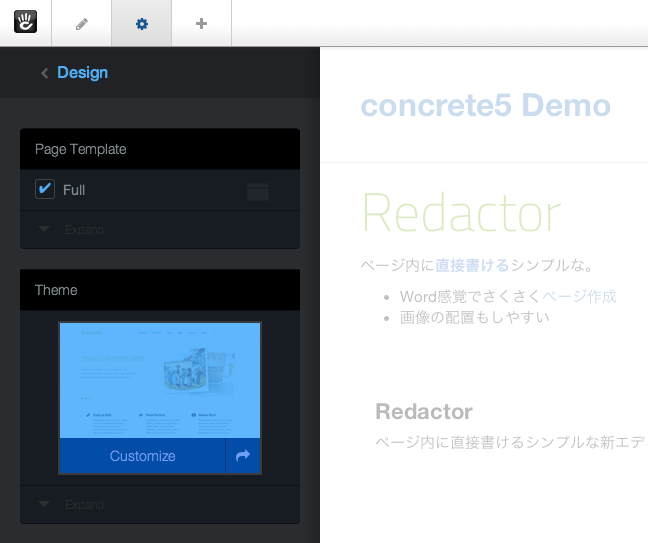
Task: Click the large green Redactor heading
Action: 461,213
